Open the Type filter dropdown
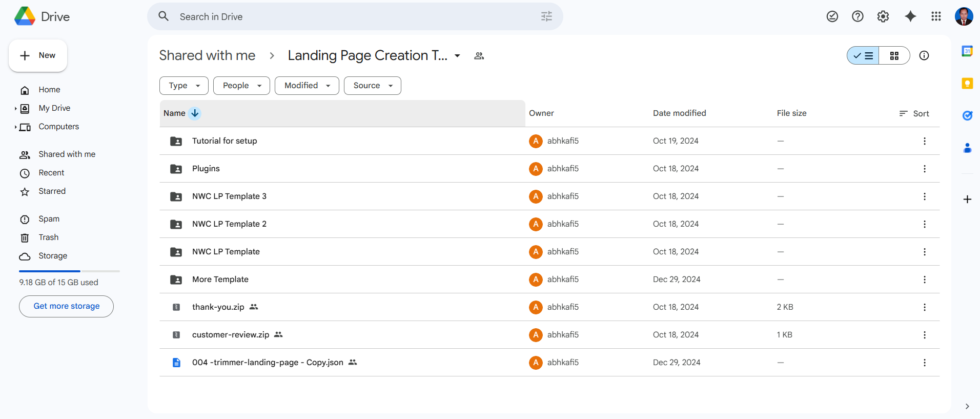The width and height of the screenshot is (980, 419). [183, 86]
